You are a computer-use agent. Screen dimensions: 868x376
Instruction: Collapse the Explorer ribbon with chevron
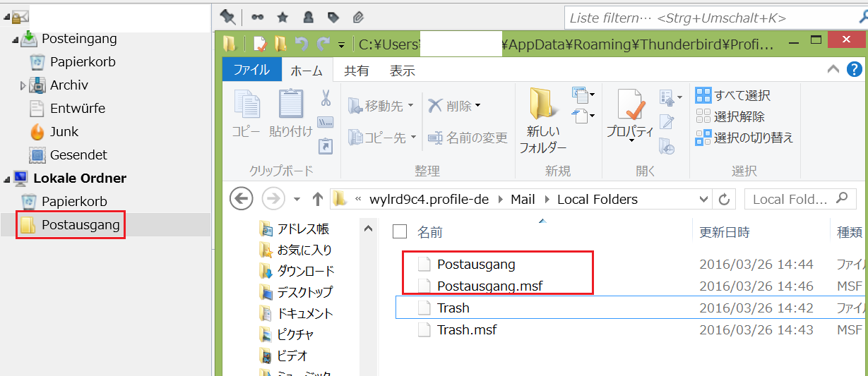click(833, 70)
